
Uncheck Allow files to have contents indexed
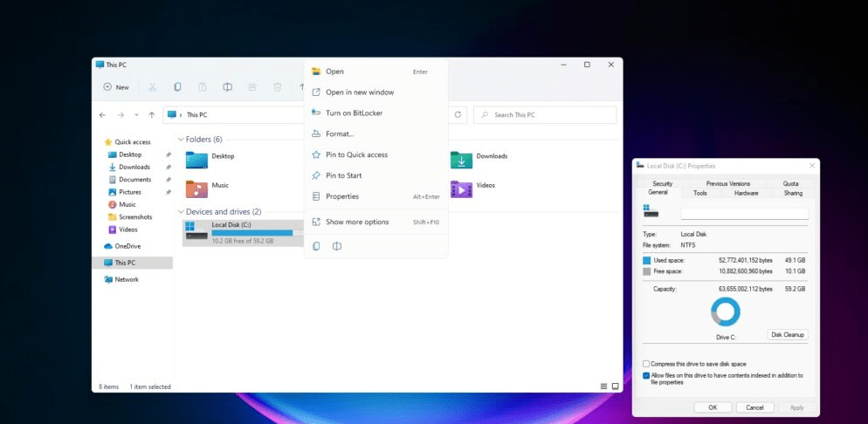click(646, 375)
